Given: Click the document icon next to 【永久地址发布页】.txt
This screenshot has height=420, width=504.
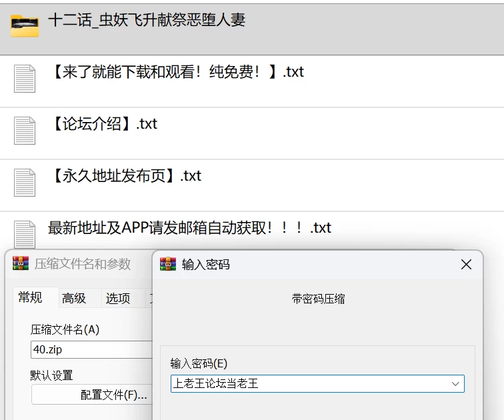Looking at the screenshot, I should (x=25, y=183).
